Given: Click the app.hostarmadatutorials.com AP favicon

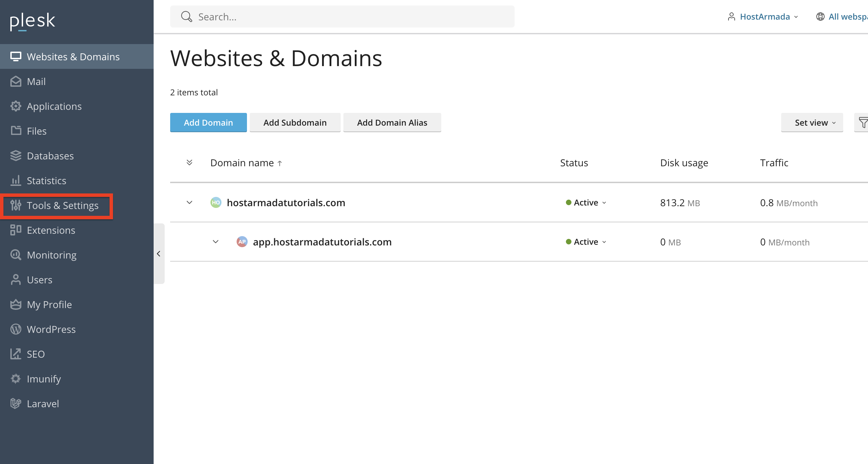Looking at the screenshot, I should [242, 242].
